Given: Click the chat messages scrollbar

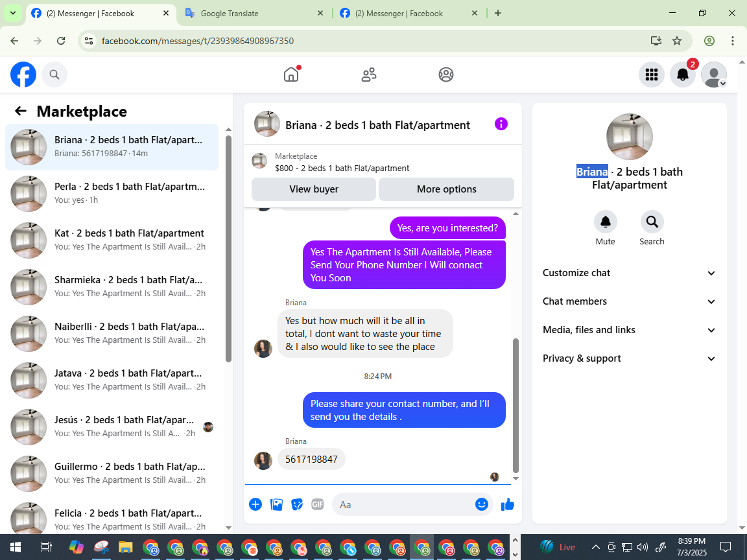Looking at the screenshot, I should tap(516, 404).
